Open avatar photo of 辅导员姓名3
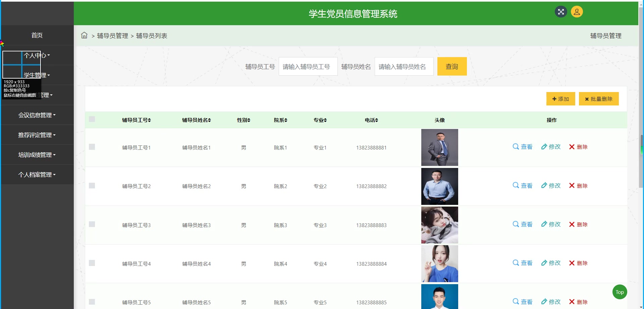The height and width of the screenshot is (309, 644). click(440, 225)
